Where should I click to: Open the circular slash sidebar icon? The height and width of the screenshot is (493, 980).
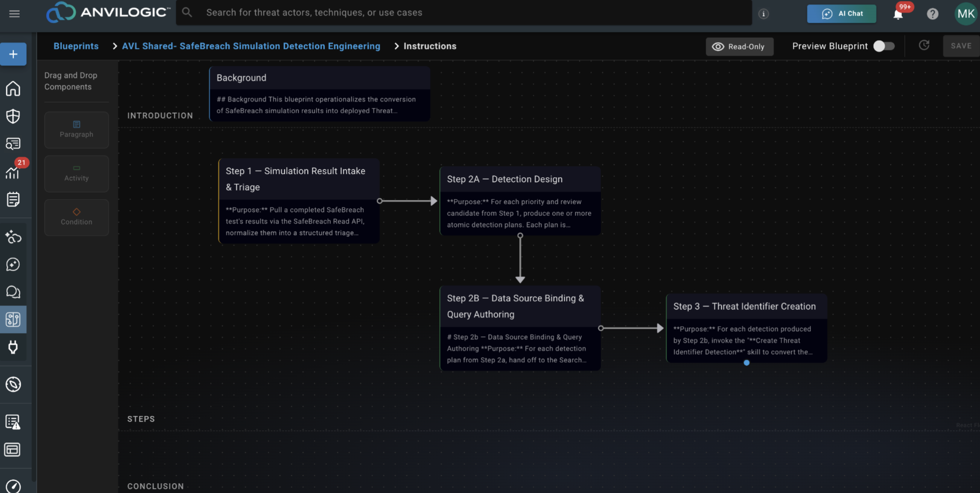(x=13, y=384)
